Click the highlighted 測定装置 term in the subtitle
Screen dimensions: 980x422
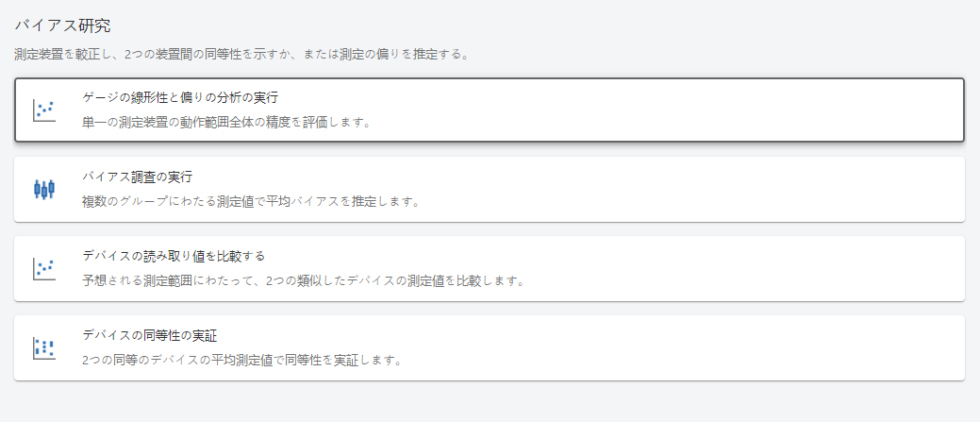[x=40, y=54]
